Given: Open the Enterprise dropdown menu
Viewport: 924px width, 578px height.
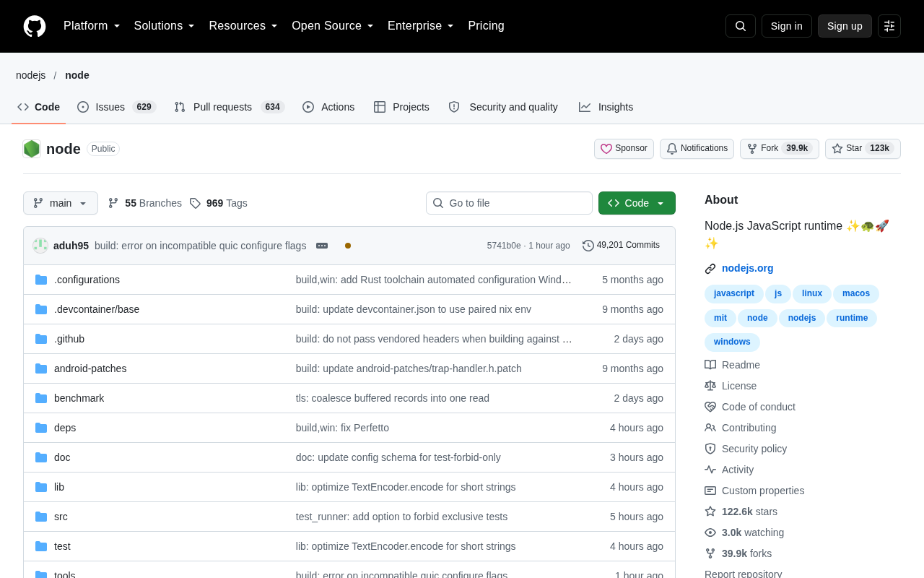Looking at the screenshot, I should click(x=421, y=26).
